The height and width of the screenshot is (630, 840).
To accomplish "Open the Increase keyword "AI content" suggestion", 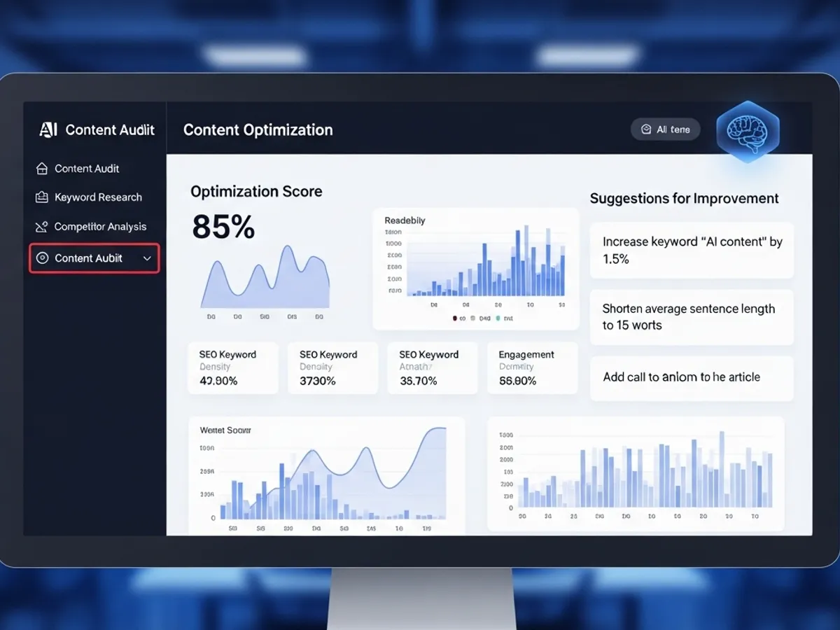I will click(x=692, y=250).
